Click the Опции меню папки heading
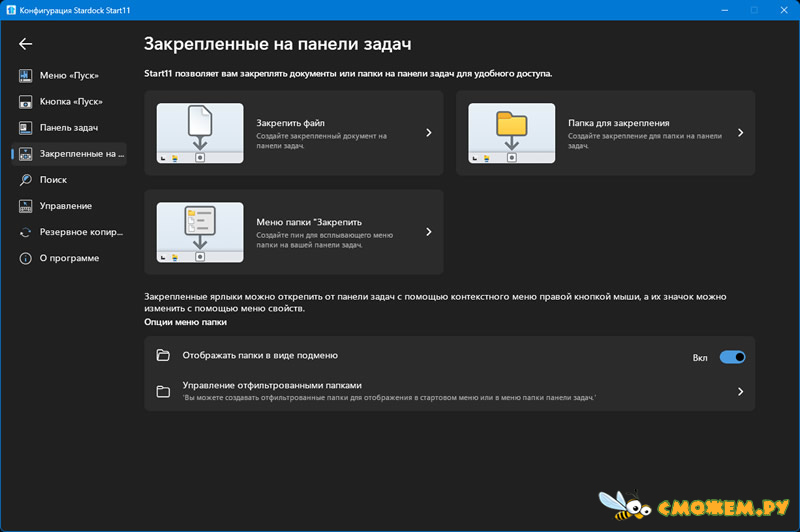 coord(185,322)
